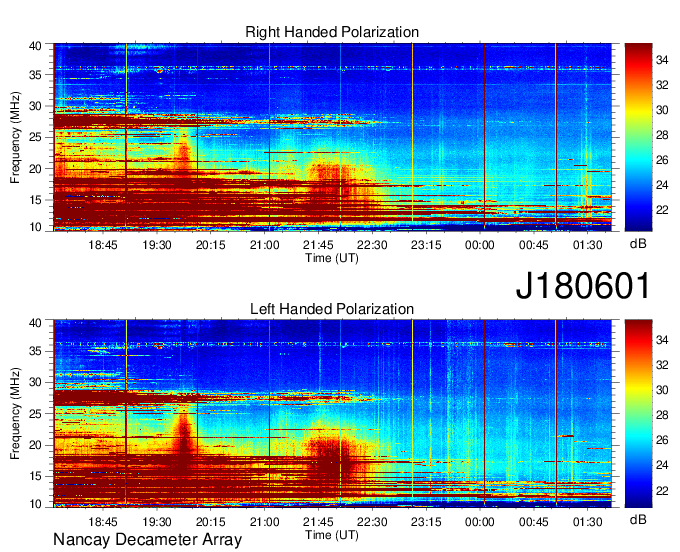
Task: Click the 40 MHz tick label on the top plot
Action: 35,46
